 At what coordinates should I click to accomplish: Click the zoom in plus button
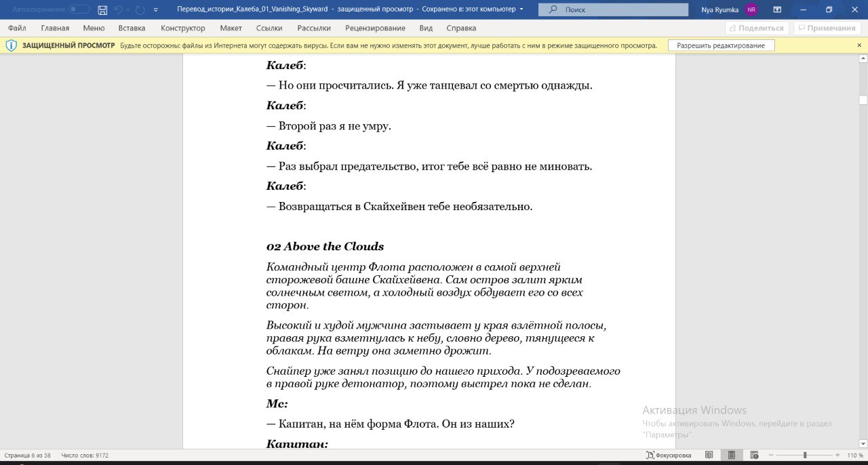(x=838, y=456)
